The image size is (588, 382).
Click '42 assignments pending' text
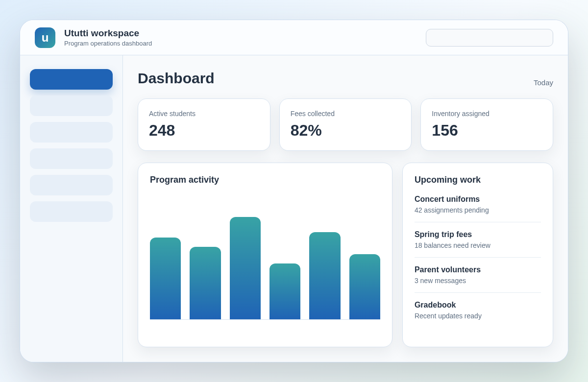click(452, 210)
